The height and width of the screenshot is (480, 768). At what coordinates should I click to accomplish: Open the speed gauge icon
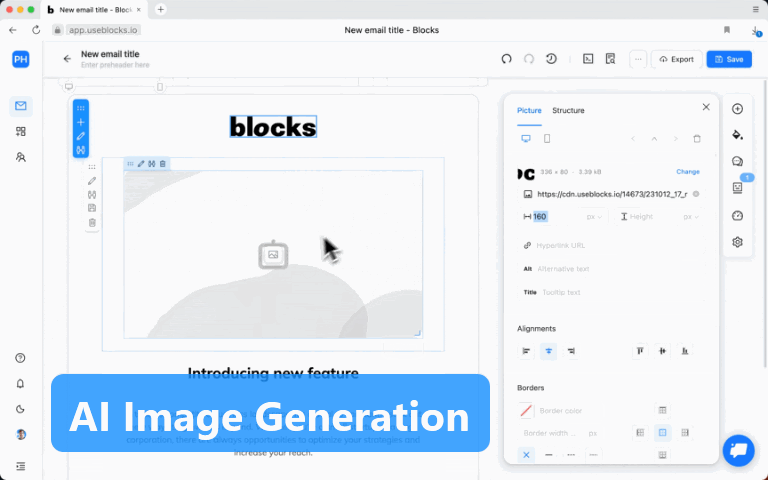click(738, 216)
